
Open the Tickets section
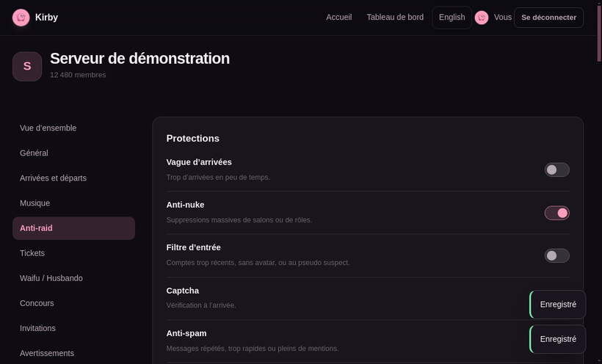point(73,253)
